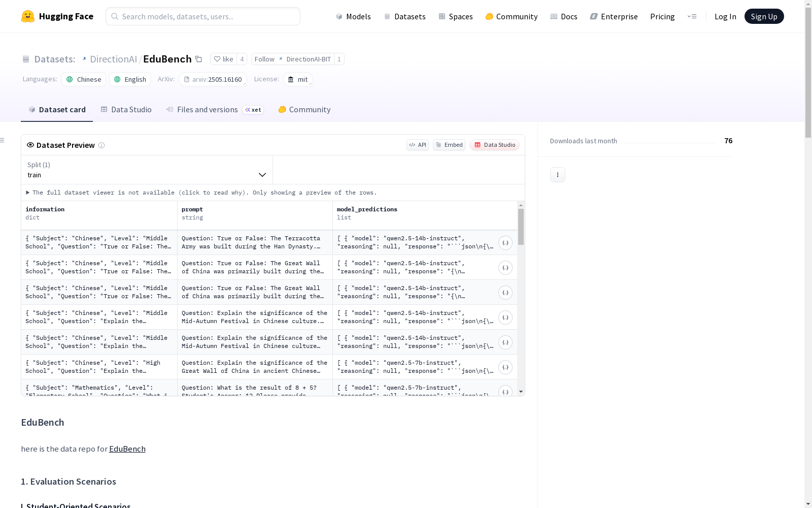Open the table of contents sidebar icon
Screen dimensions: 812x508
[3, 140]
